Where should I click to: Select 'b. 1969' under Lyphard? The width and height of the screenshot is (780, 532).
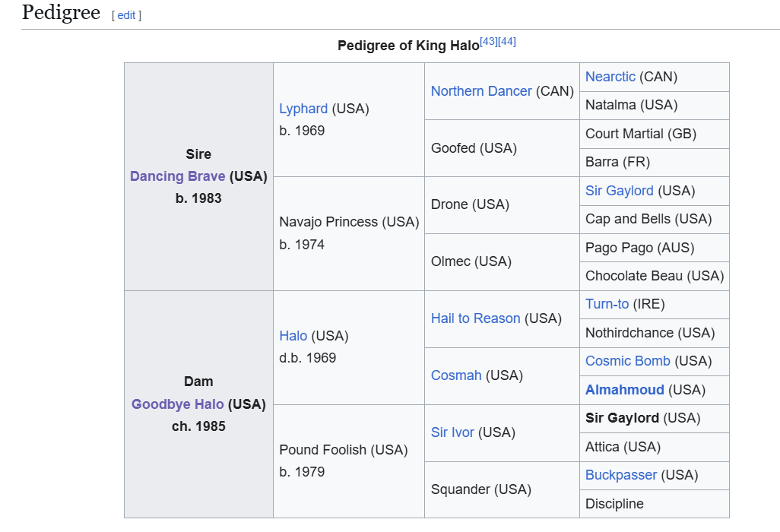pyautogui.click(x=302, y=130)
